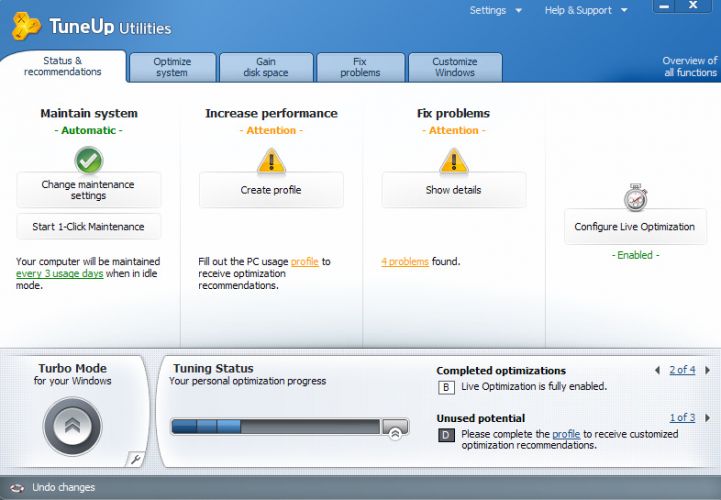Click the Show details button

453,190
